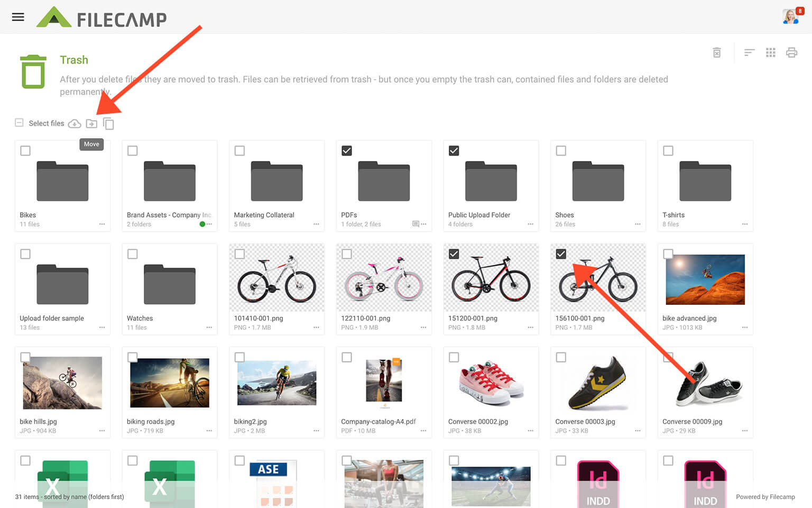Viewport: 812px width, 508px height.
Task: Open more options for Watches folder
Action: tap(209, 328)
